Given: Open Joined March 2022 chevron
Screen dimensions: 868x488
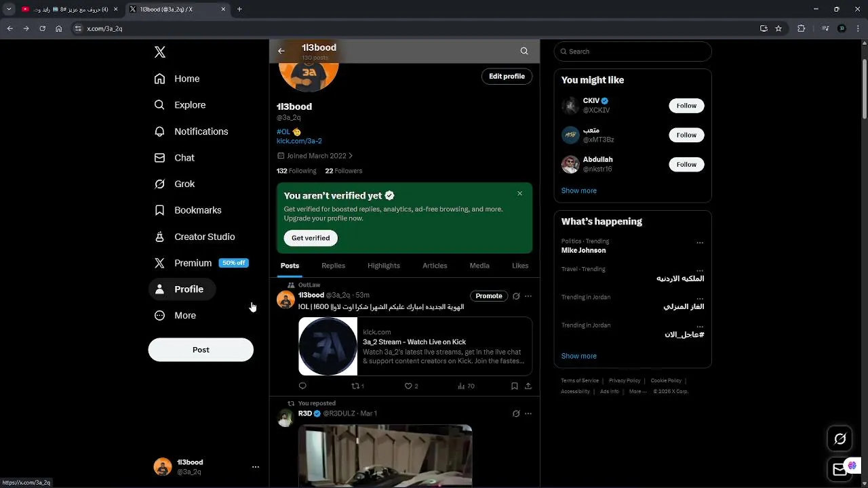Looking at the screenshot, I should coord(351,156).
